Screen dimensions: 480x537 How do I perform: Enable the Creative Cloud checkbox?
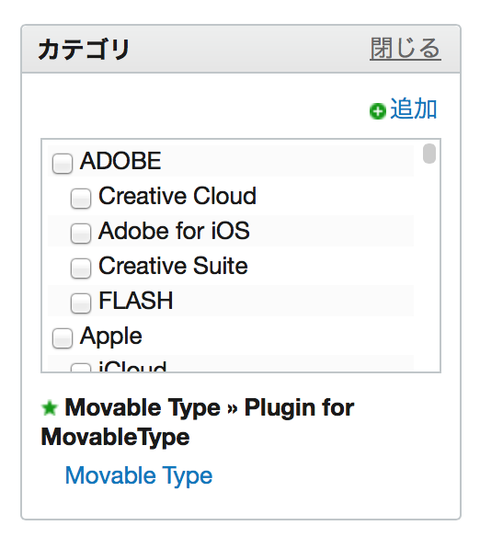[81, 198]
